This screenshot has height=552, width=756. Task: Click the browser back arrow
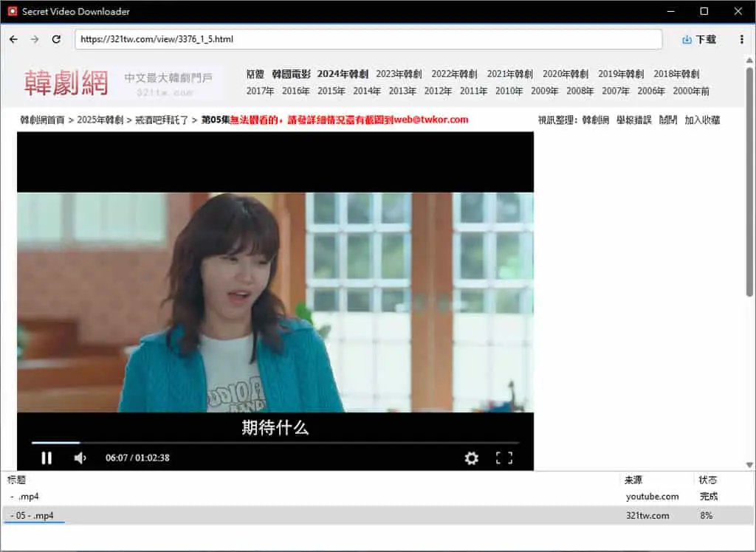(x=13, y=40)
